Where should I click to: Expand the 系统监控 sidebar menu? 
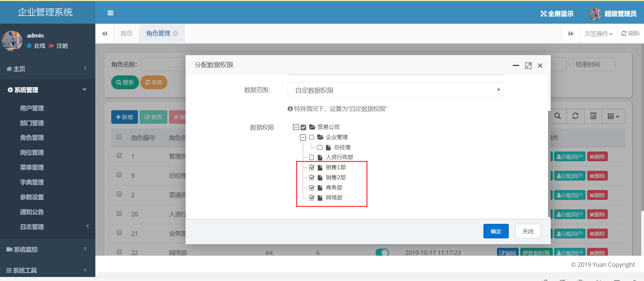tap(47, 249)
